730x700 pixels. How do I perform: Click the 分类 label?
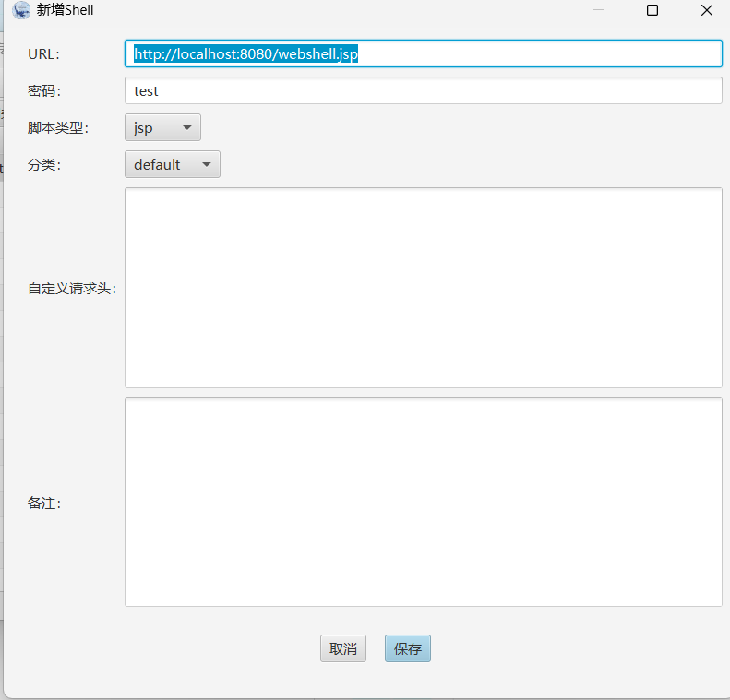(44, 165)
